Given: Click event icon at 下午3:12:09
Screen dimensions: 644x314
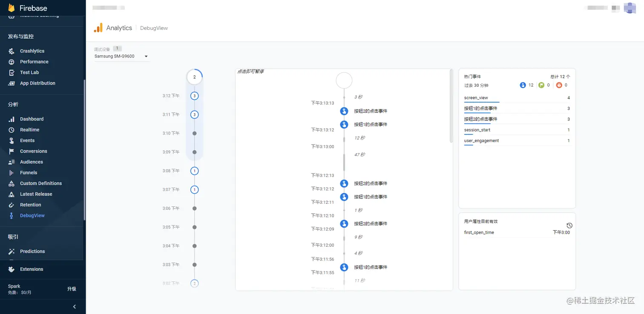Looking at the screenshot, I should (x=344, y=224).
